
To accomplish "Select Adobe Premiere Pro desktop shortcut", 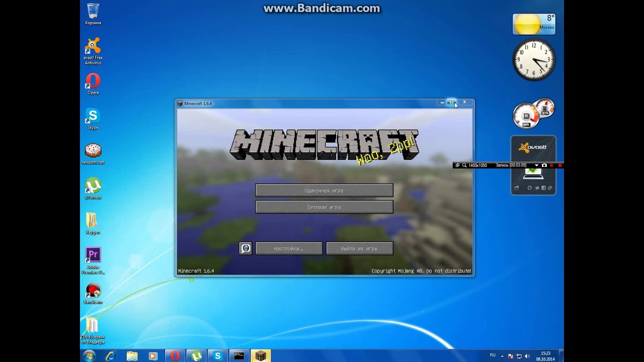I will point(93,261).
